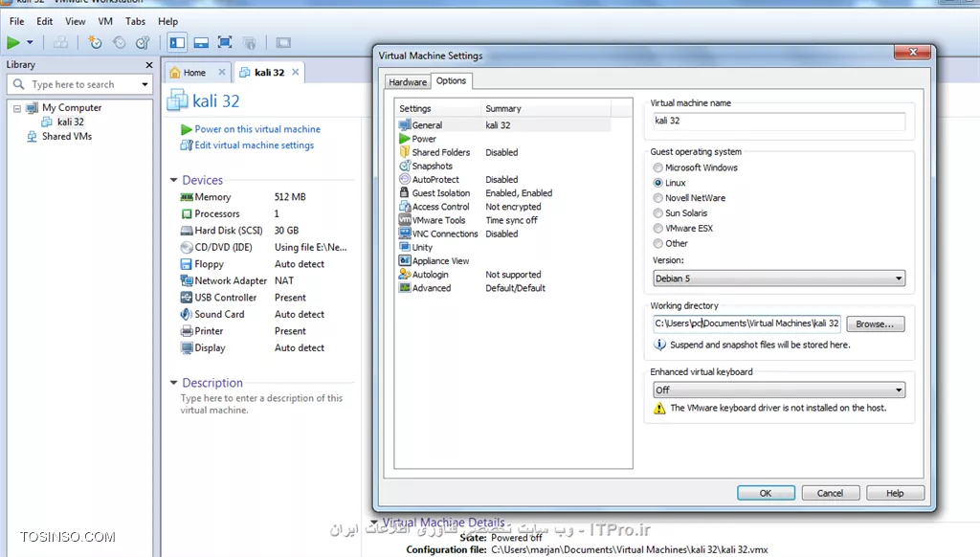Click the Unity mode toolbar icon

(x=250, y=42)
